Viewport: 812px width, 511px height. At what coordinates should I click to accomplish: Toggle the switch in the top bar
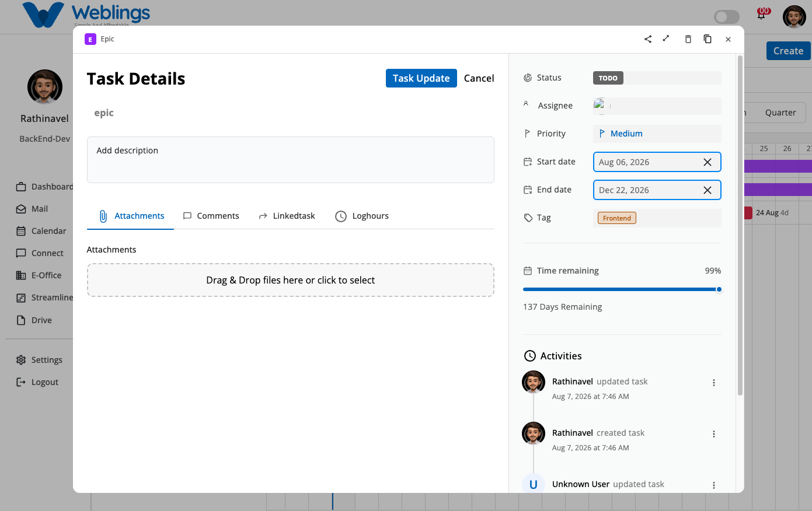727,17
